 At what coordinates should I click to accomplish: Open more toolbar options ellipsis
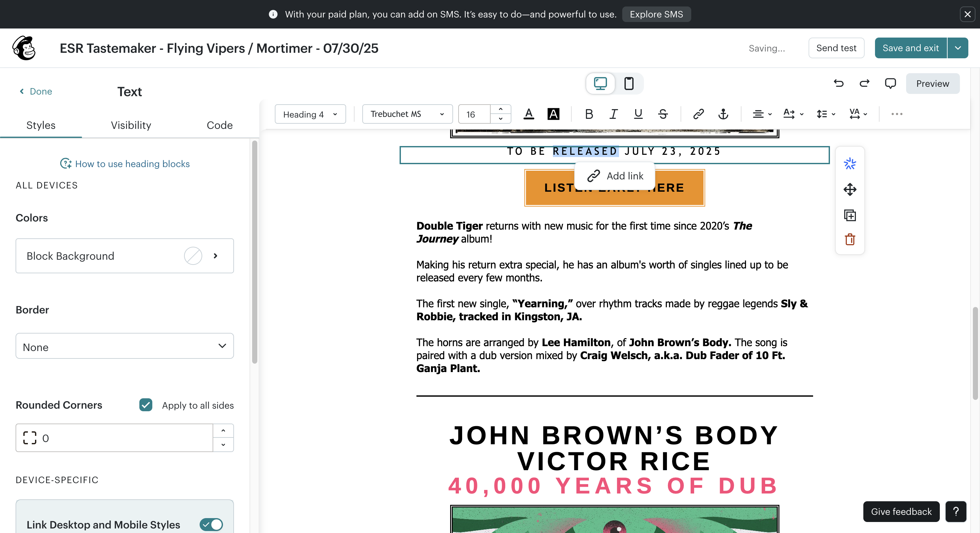(897, 114)
